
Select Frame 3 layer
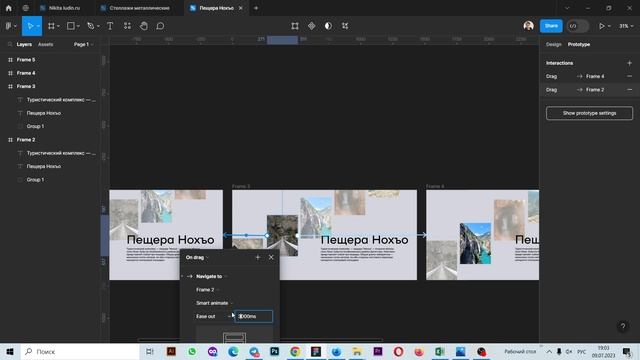click(x=26, y=87)
